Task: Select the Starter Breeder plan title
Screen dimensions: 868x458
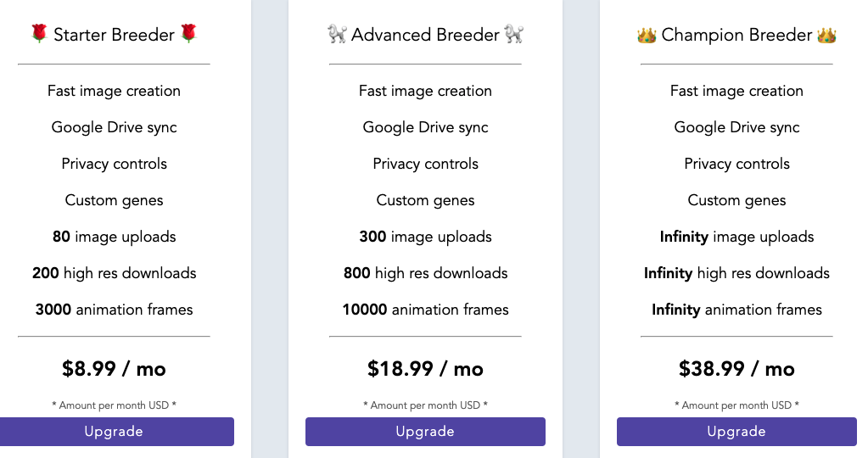Action: pyautogui.click(x=114, y=35)
